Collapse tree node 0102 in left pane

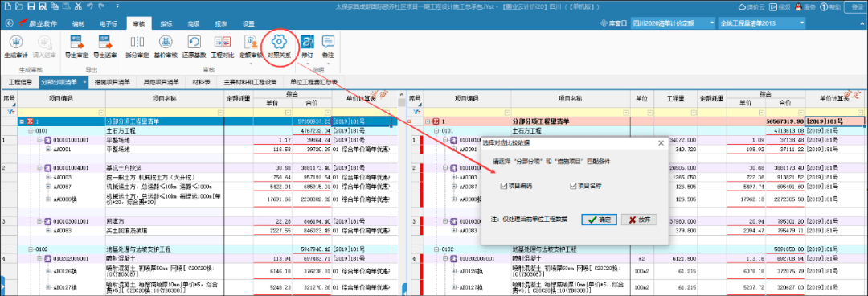[x=31, y=249]
